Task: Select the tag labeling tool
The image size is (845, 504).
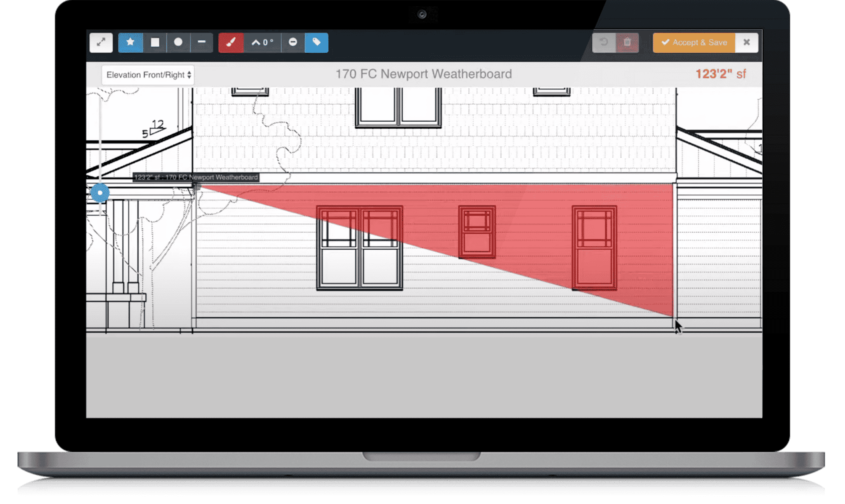Action: [316, 42]
